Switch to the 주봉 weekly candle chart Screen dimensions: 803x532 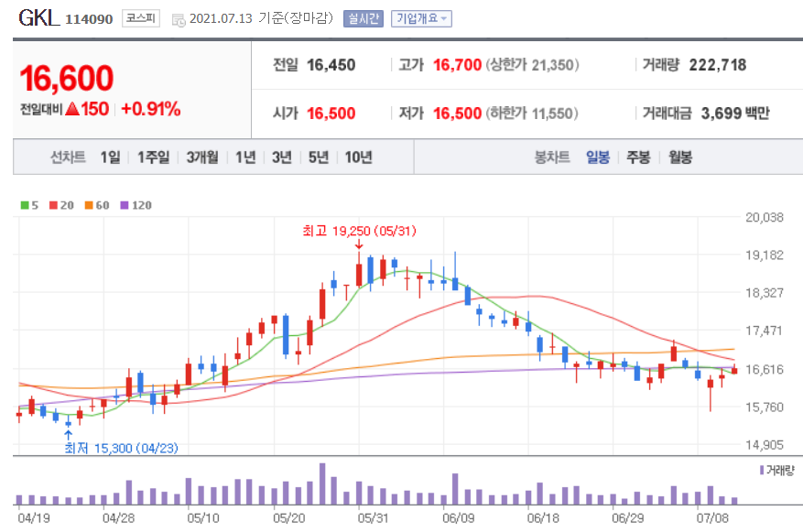(x=638, y=157)
